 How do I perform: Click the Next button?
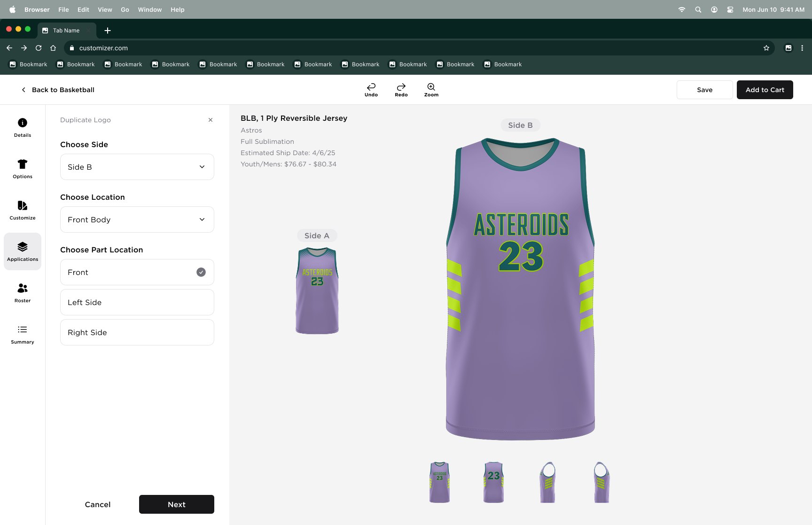tap(177, 504)
